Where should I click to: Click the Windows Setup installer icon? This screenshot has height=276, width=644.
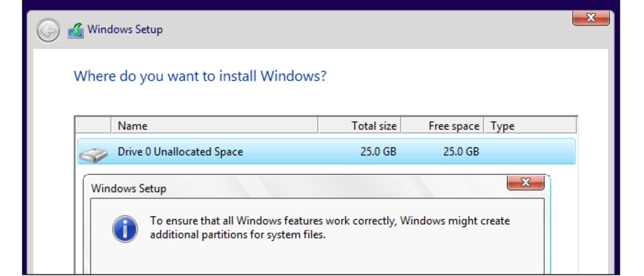[x=75, y=31]
